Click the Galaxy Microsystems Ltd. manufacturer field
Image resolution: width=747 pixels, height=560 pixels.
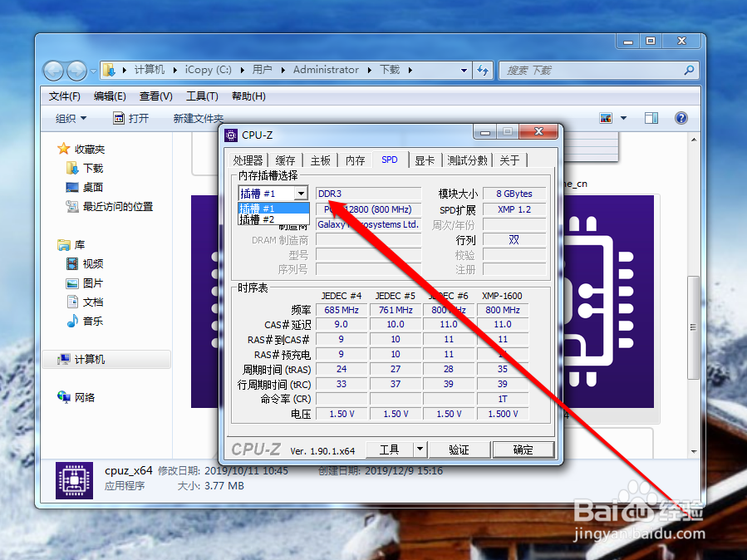[x=368, y=225]
